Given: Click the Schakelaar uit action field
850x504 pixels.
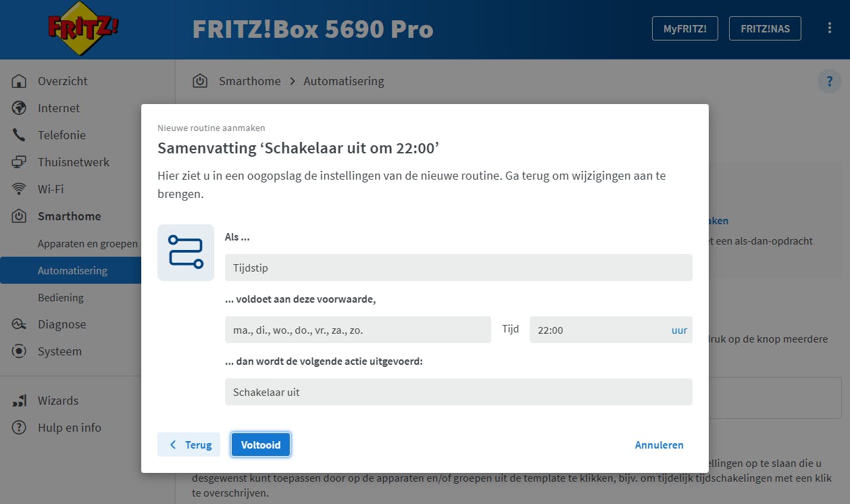Looking at the screenshot, I should tap(459, 392).
